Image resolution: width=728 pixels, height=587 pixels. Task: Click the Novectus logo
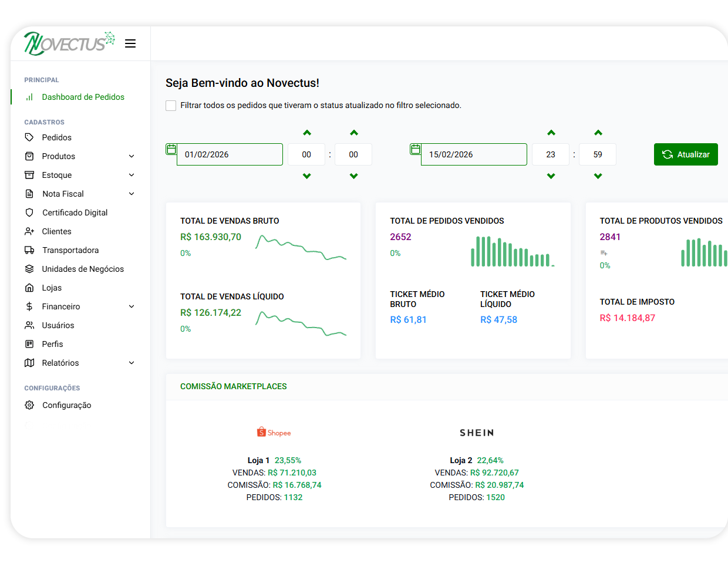[x=66, y=43]
